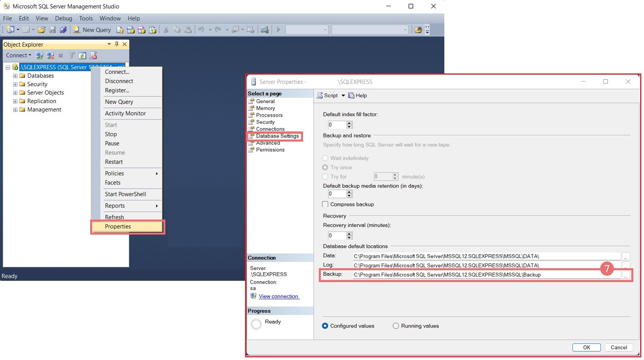Click the Filter funnel icon

[72, 56]
